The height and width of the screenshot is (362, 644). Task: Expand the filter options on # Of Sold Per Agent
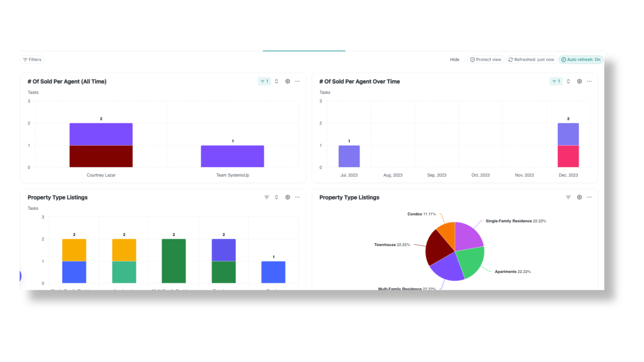[x=264, y=81]
